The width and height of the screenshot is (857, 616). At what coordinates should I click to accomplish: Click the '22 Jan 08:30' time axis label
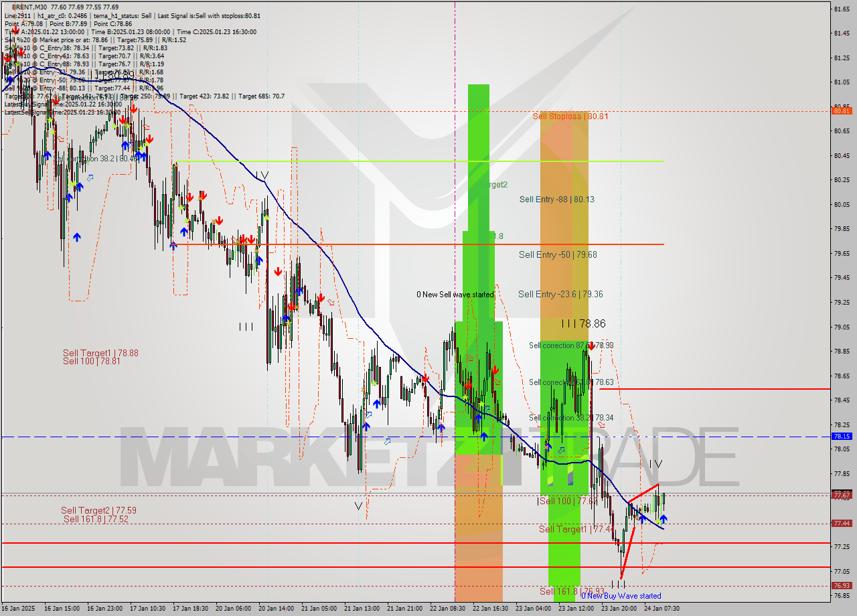pyautogui.click(x=448, y=609)
